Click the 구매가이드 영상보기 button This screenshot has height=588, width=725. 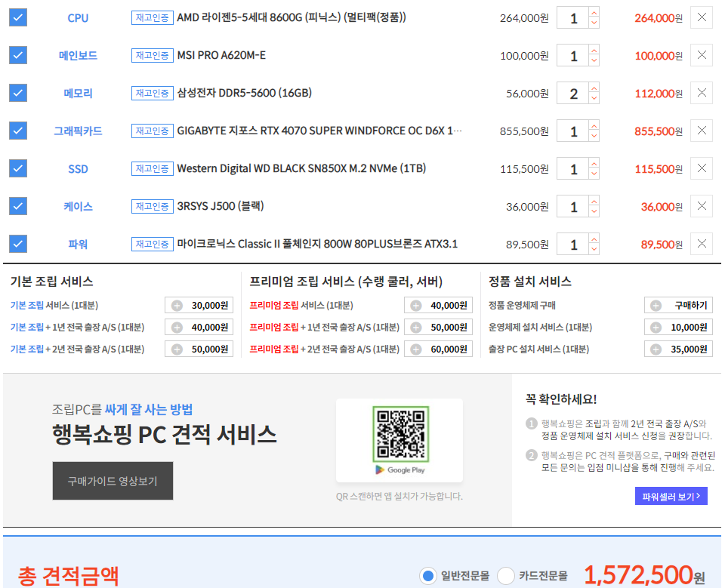tap(113, 481)
